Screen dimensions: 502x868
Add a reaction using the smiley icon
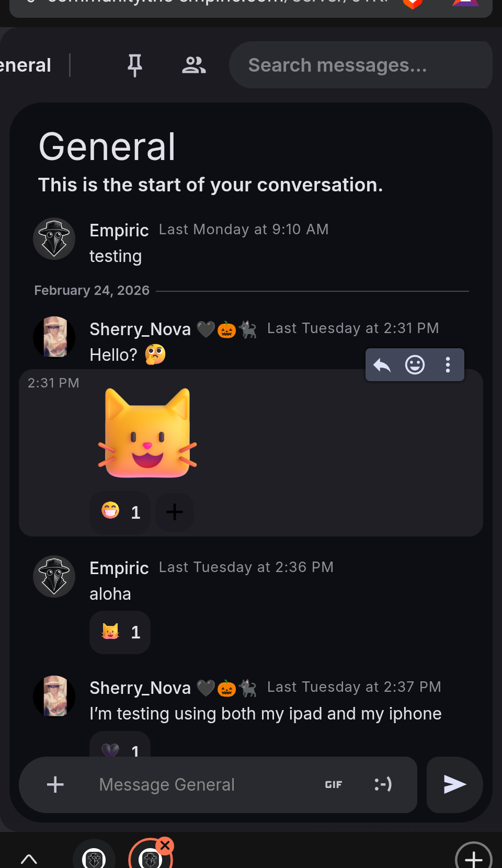415,364
